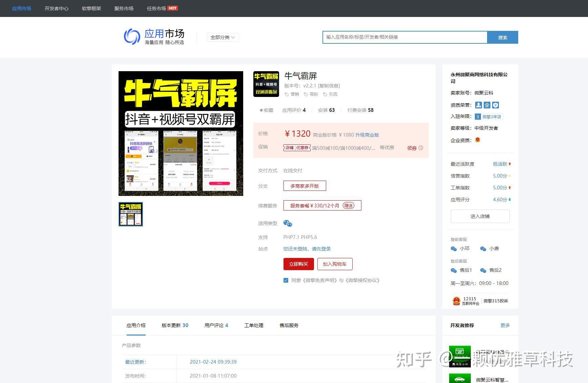The image size is (588, 383).
Task: Click the 引流 tag icon
Action: (x=325, y=94)
